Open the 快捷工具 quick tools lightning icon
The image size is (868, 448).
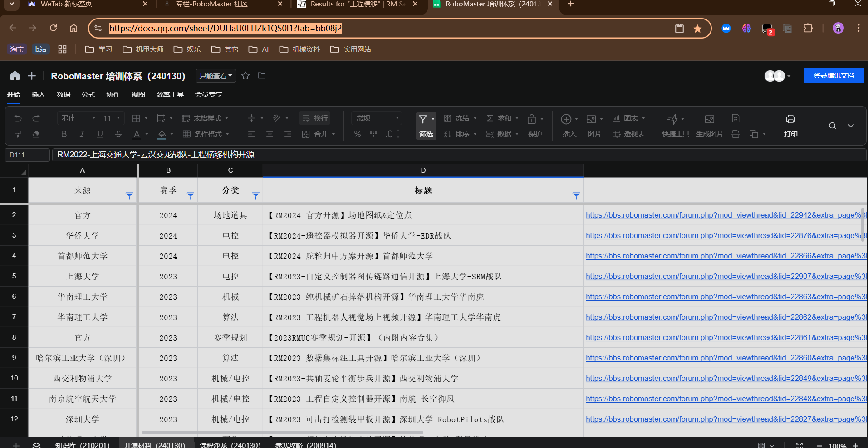(x=672, y=119)
